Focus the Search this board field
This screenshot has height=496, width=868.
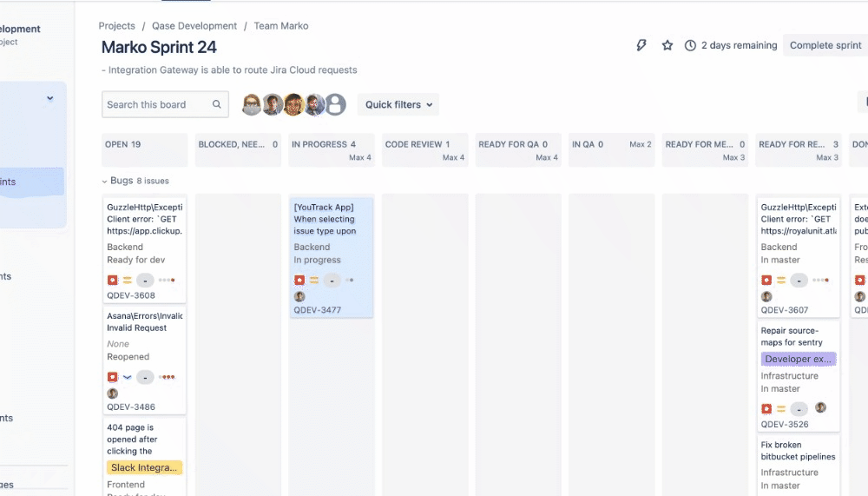click(x=165, y=104)
